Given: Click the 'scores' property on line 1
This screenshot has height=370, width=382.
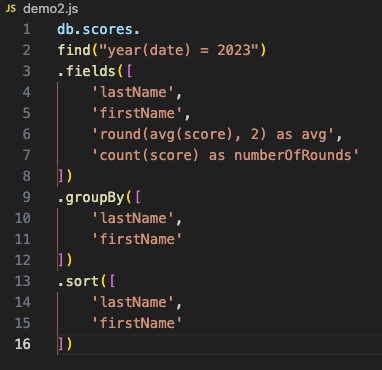Looking at the screenshot, I should click(x=107, y=30).
